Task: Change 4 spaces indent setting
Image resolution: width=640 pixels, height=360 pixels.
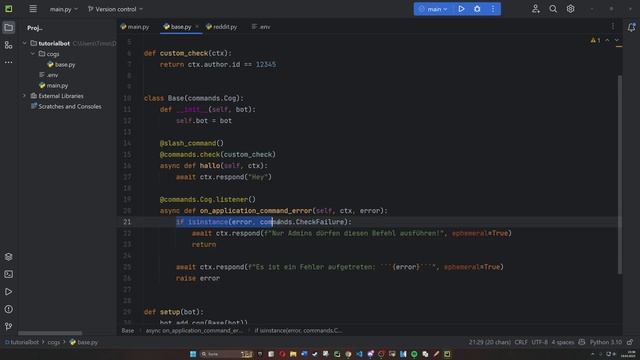Action: [562, 342]
